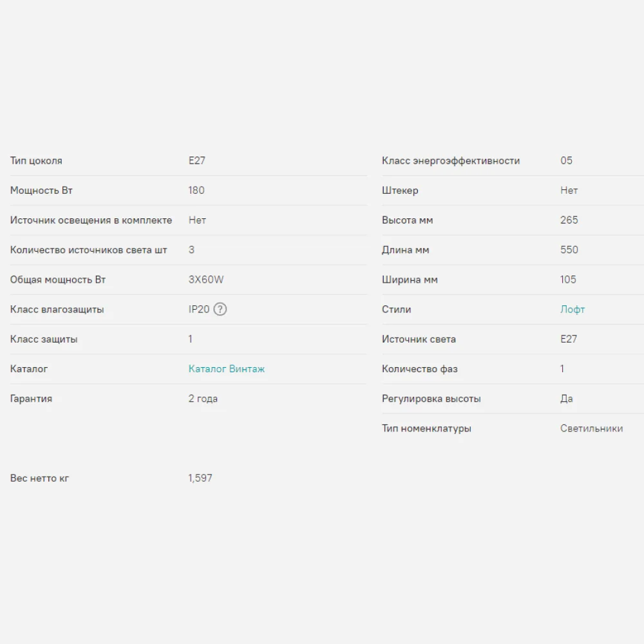Select the E27 value for Тип цоколя
Image resolution: width=644 pixels, height=644 pixels.
tap(197, 160)
